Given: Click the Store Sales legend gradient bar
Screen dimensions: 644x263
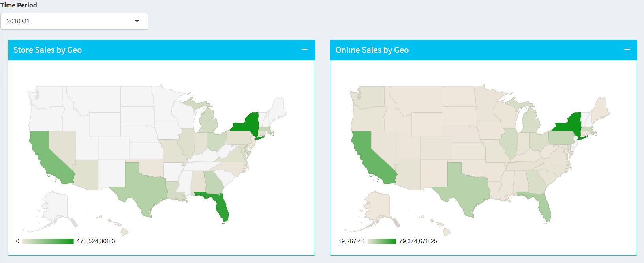Looking at the screenshot, I should pos(48,241).
